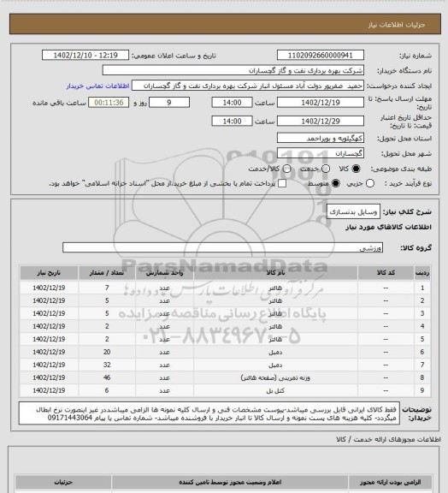The height and width of the screenshot is (493, 448).
Task: Click the ردیف column header
Action: [x=422, y=273]
